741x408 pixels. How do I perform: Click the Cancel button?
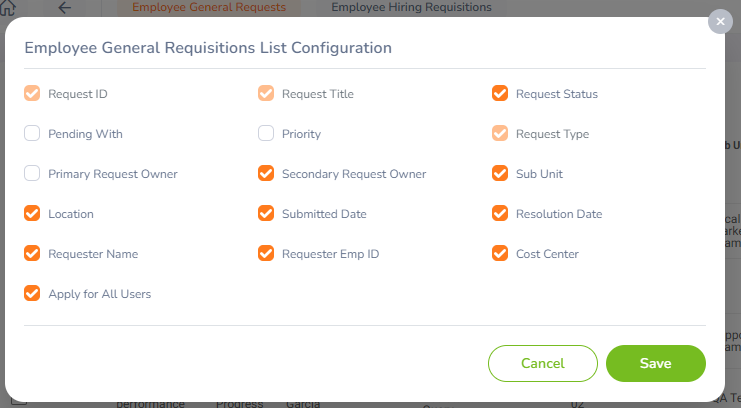tap(543, 363)
